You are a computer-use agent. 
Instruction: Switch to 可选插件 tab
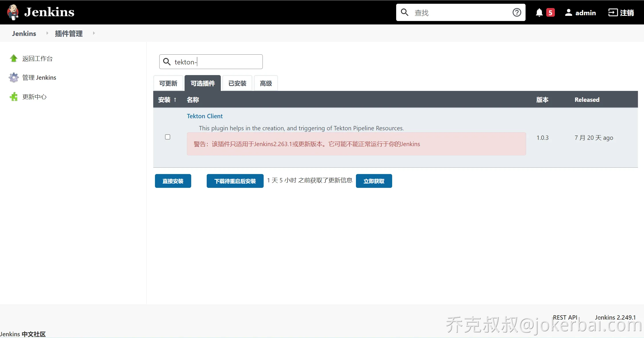pyautogui.click(x=203, y=83)
